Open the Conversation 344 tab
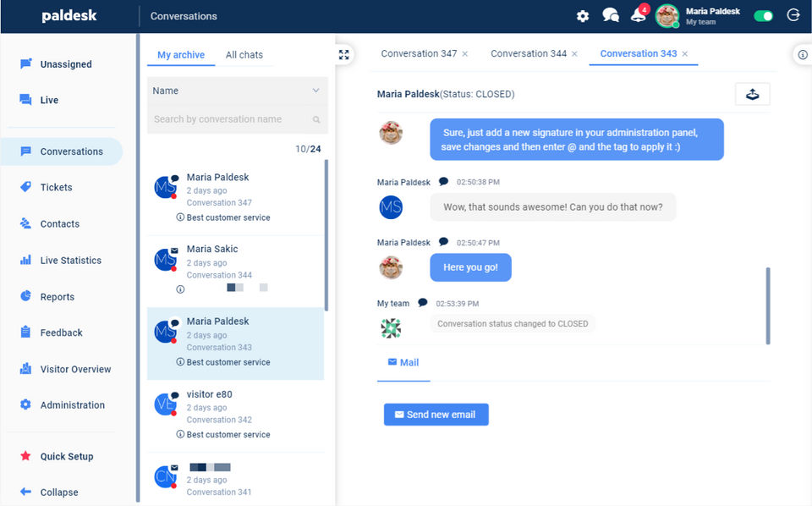812x506 pixels. point(529,54)
